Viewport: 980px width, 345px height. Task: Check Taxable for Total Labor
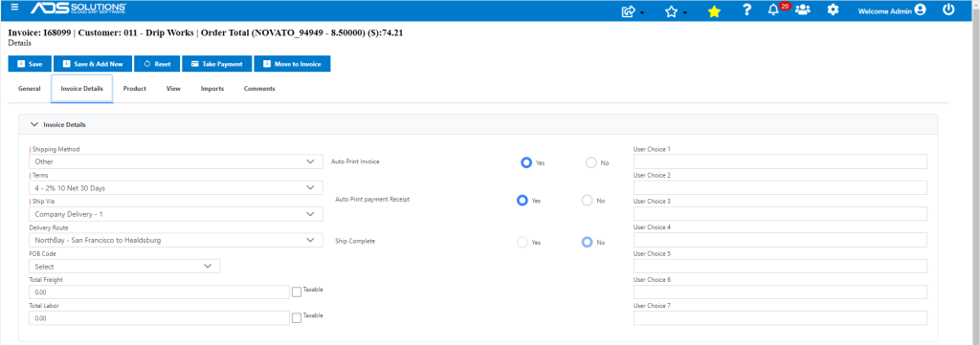click(297, 318)
